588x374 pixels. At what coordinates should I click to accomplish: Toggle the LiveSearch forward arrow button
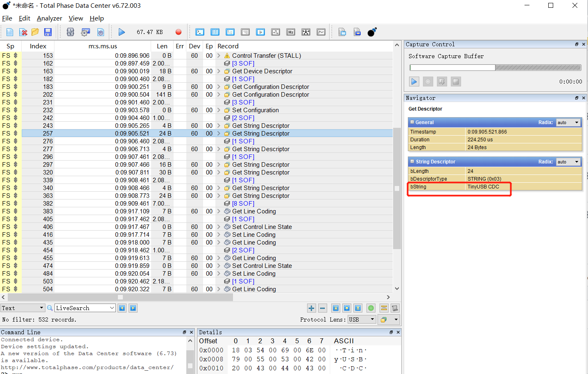(133, 308)
